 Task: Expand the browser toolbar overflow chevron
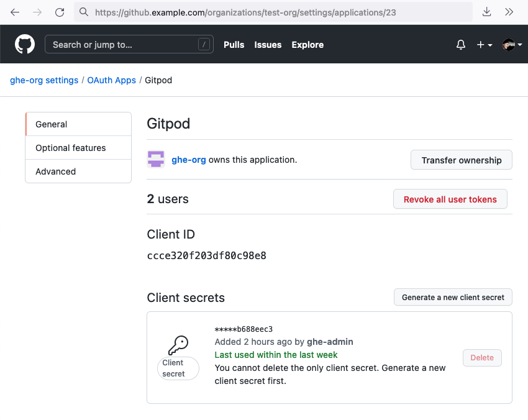point(509,11)
